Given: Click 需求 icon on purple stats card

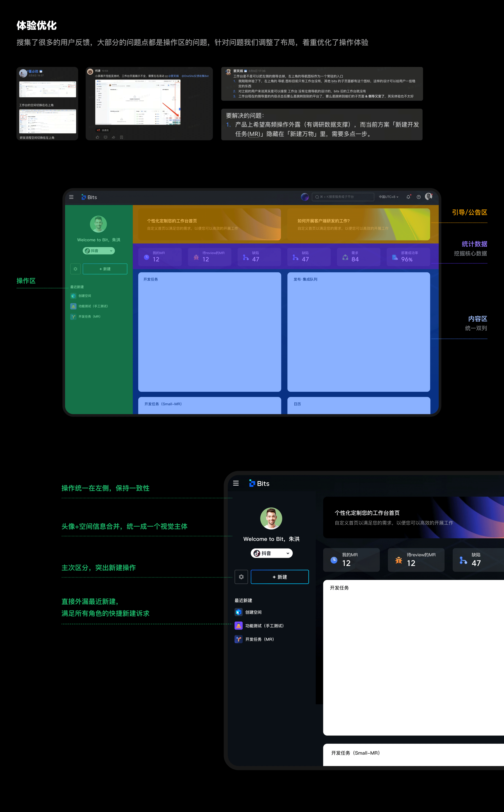Looking at the screenshot, I should 345,257.
